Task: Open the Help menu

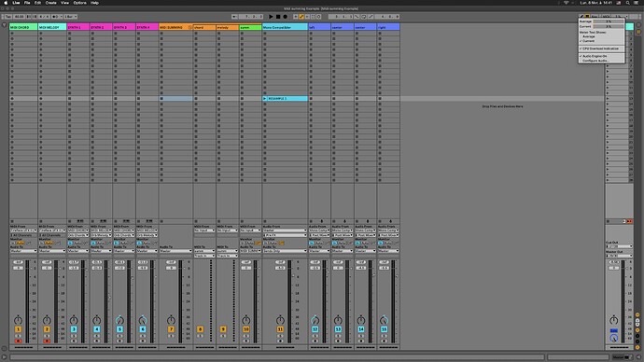Action: (94, 3)
